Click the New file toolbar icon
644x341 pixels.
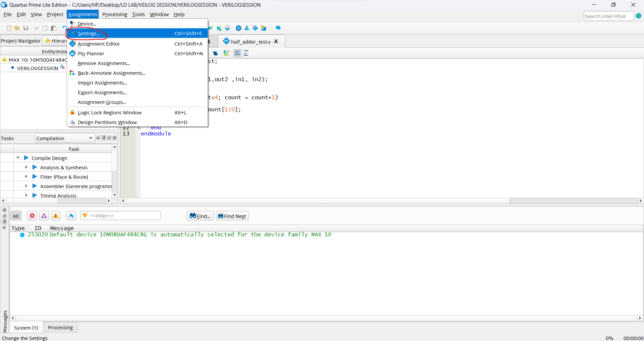click(x=9, y=28)
